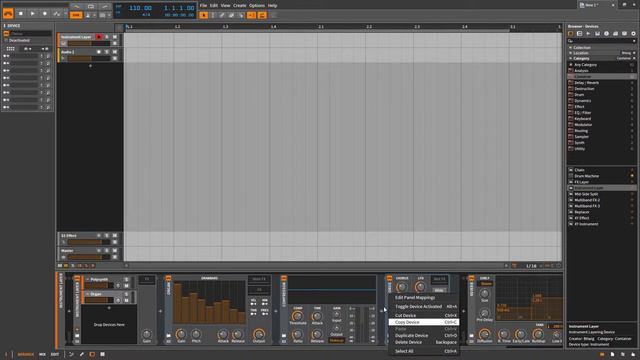Click the transport Record button
This screenshot has height=360, width=640.
click(x=45, y=13)
